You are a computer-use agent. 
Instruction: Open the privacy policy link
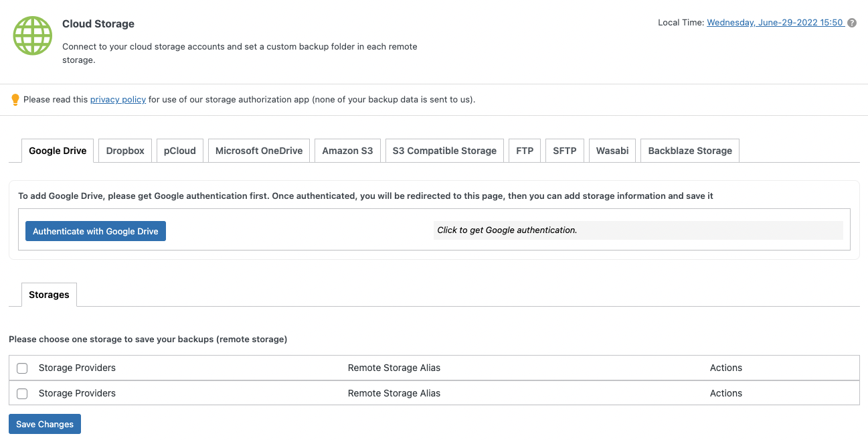coord(118,100)
